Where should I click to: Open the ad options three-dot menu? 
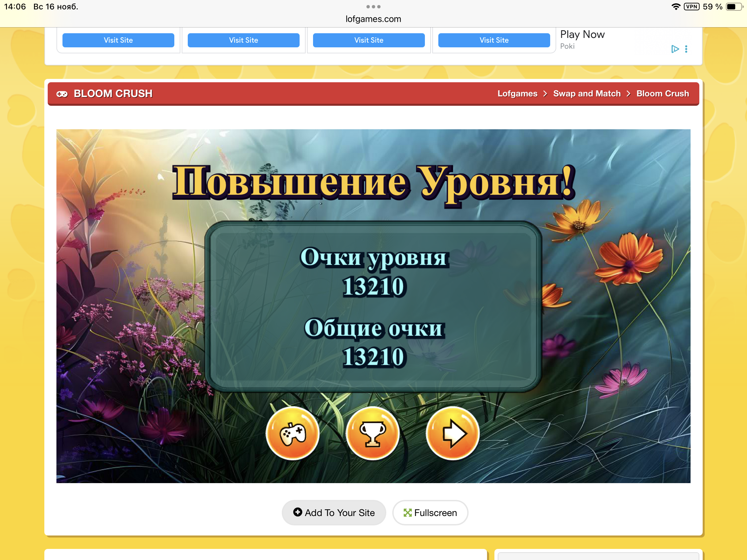coord(686,49)
